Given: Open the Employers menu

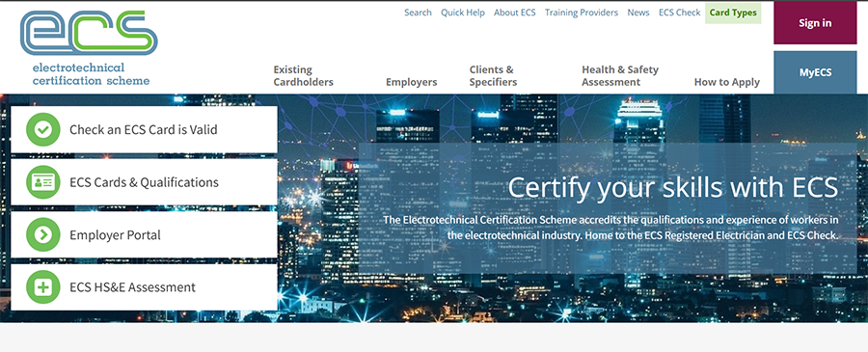Looking at the screenshot, I should tap(411, 82).
